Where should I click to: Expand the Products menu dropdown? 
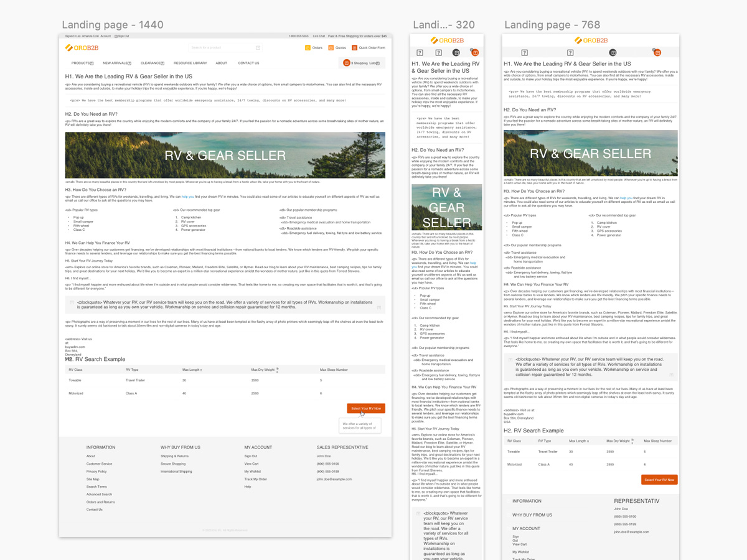click(82, 63)
